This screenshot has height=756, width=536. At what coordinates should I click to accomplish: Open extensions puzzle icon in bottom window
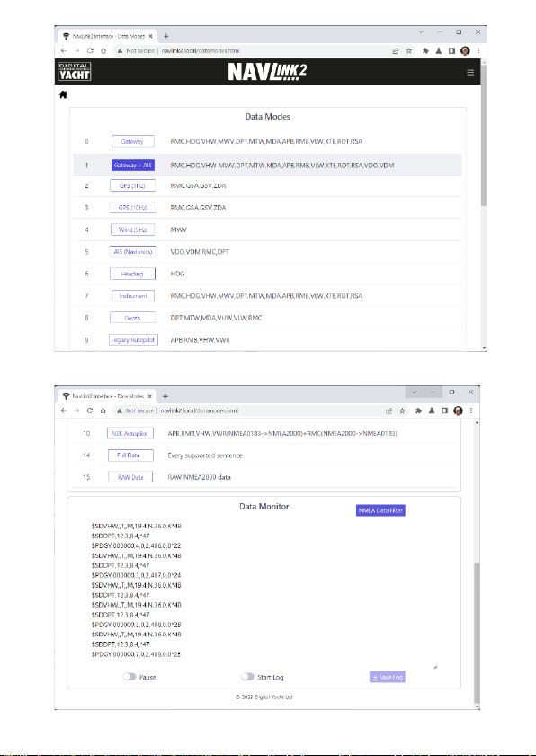point(418,410)
